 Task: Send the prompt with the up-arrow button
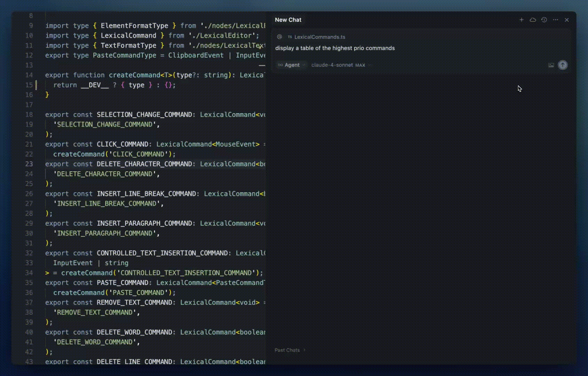click(563, 65)
